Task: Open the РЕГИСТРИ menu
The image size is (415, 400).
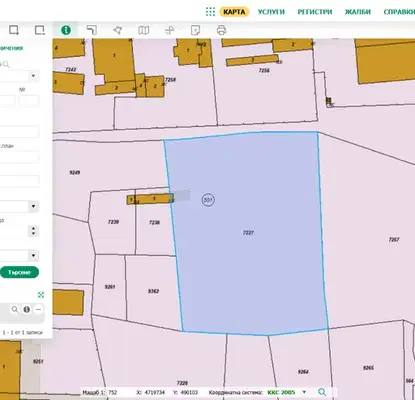Action: 315,12
